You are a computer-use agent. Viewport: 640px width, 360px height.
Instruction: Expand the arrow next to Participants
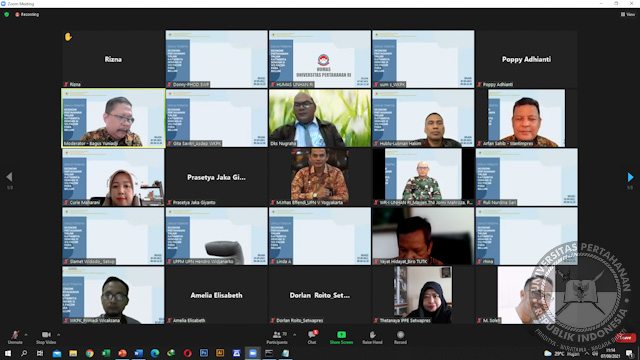[x=295, y=335]
